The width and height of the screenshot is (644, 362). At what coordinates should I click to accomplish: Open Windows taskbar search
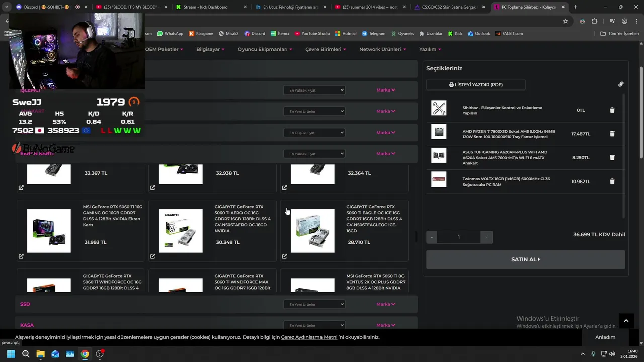pyautogui.click(x=26, y=354)
